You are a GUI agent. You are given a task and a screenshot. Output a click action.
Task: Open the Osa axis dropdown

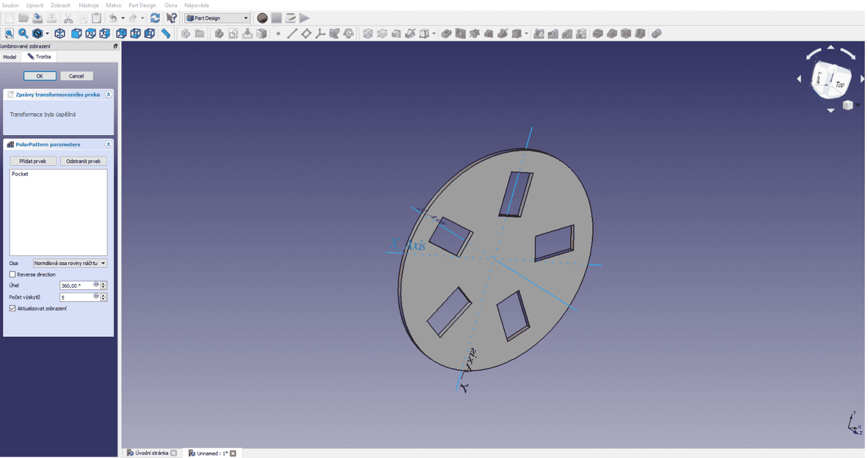(70, 263)
